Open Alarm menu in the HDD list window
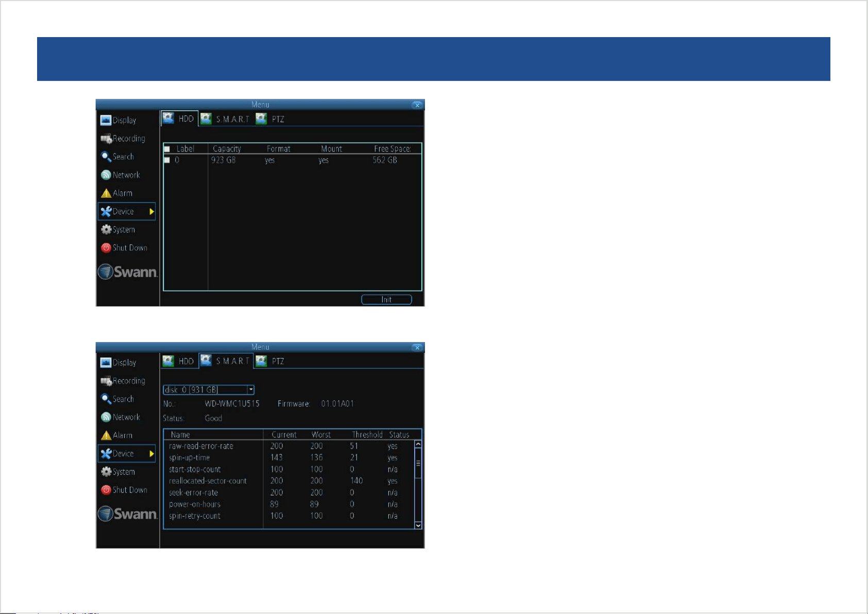868x614 pixels. click(117, 193)
